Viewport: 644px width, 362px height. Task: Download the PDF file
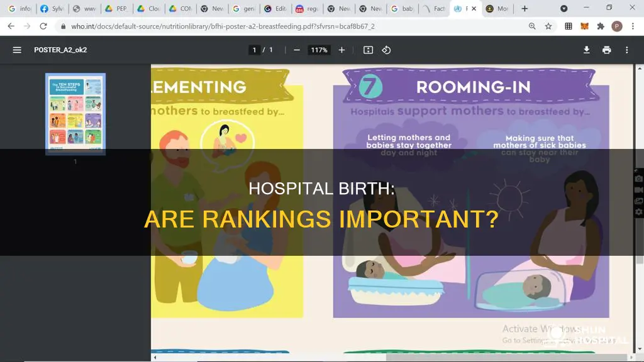(x=587, y=50)
